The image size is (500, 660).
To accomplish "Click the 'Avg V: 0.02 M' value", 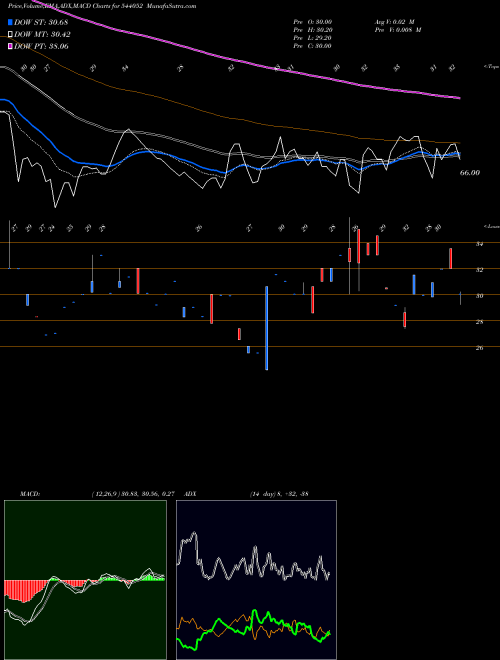I will click(396, 22).
